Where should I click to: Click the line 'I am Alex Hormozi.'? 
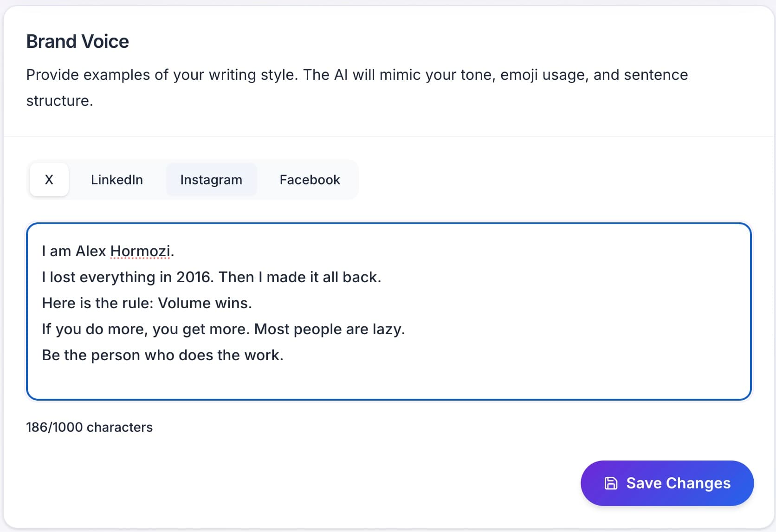click(x=108, y=251)
